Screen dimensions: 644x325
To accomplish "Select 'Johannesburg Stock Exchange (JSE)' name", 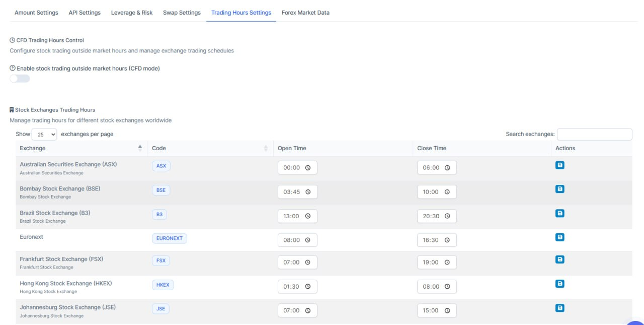I will pos(68,307).
